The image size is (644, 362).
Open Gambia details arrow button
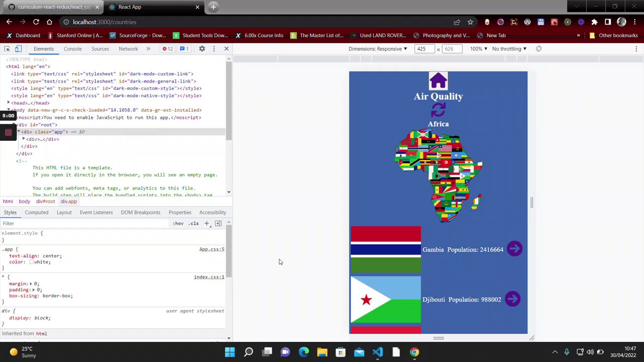514,249
